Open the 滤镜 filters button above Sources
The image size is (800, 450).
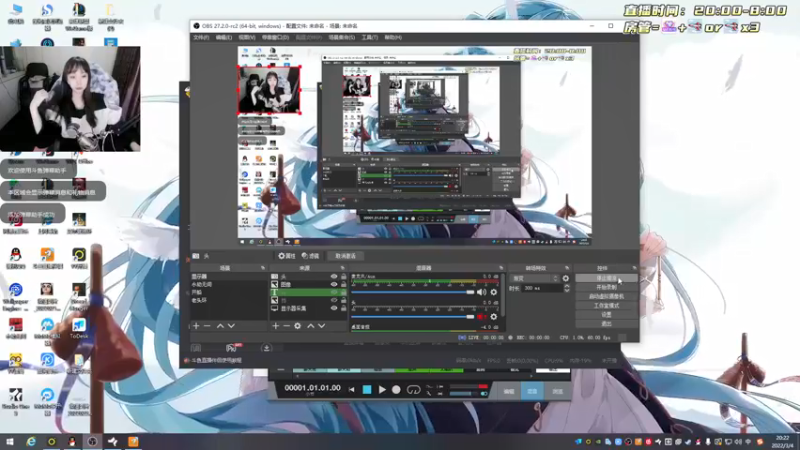tap(310, 256)
